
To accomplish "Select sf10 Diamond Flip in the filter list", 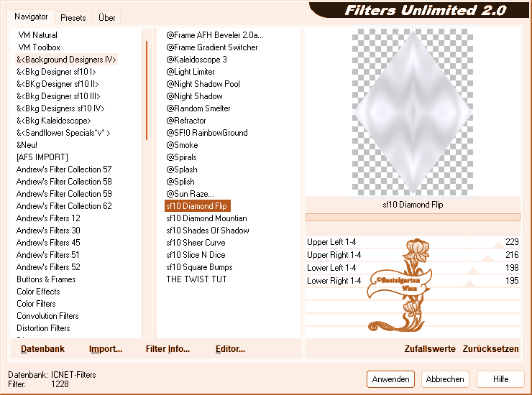I will pos(198,206).
